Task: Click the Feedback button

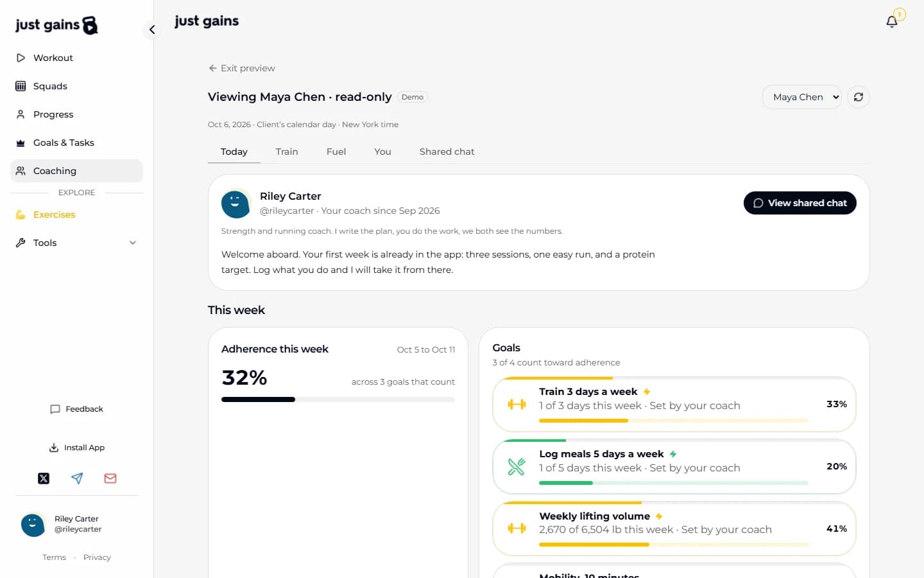Action: coord(77,409)
